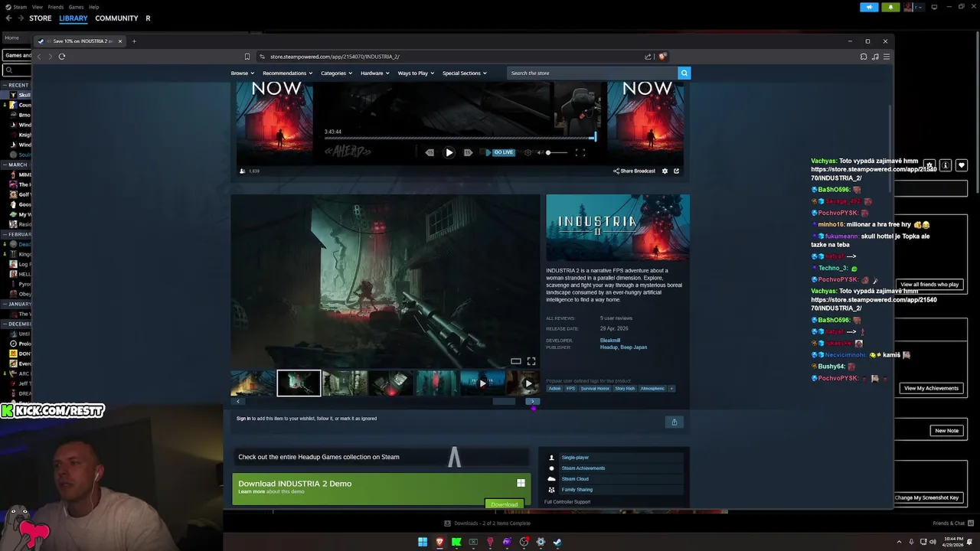Bookmark this page with the bookmark icon
The height and width of the screenshot is (551, 980).
click(247, 57)
